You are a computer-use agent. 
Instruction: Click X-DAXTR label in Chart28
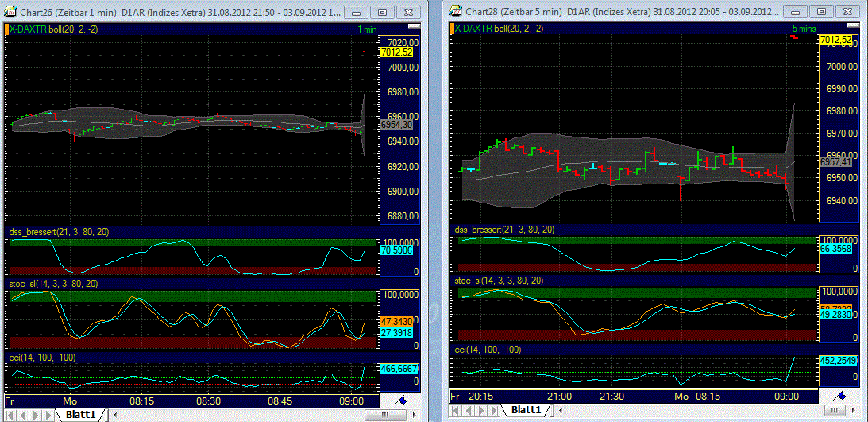(474, 29)
